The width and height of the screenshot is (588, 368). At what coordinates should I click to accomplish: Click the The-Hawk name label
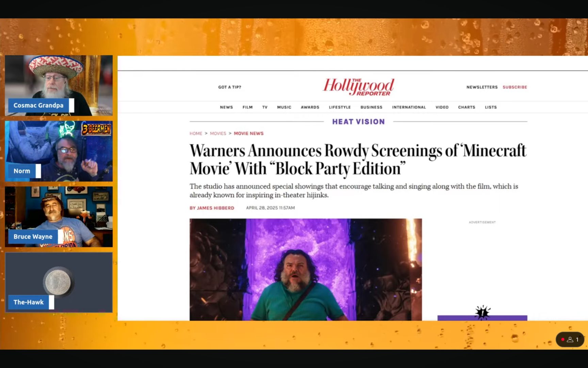click(x=29, y=302)
